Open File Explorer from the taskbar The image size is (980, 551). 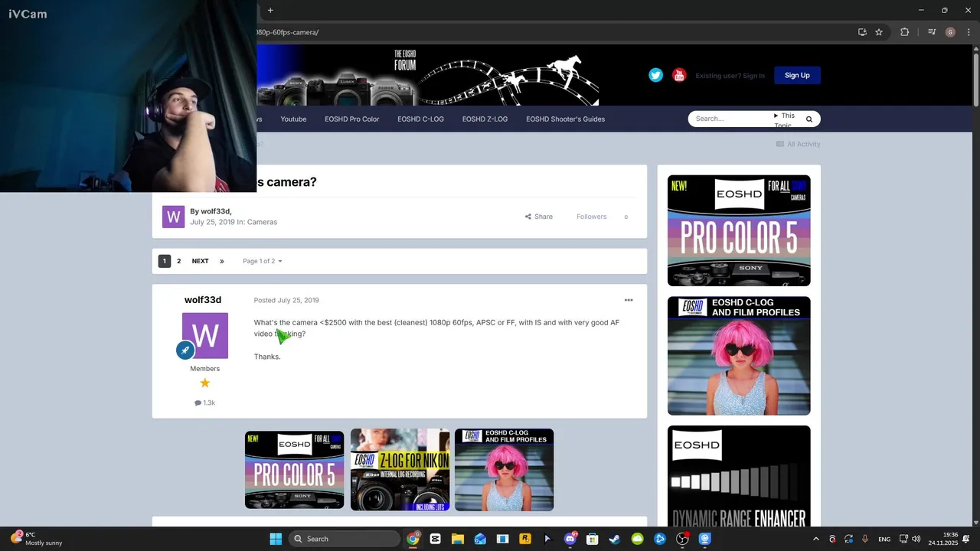(458, 539)
